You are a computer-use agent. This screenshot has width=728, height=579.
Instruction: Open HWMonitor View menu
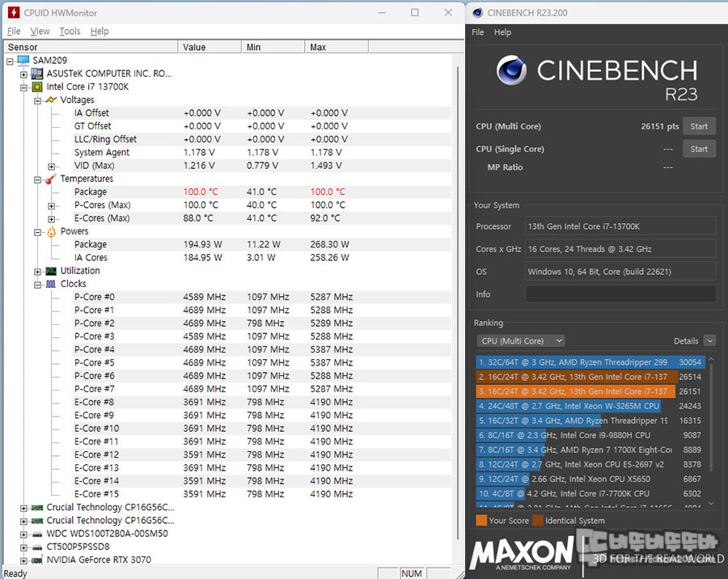40,31
